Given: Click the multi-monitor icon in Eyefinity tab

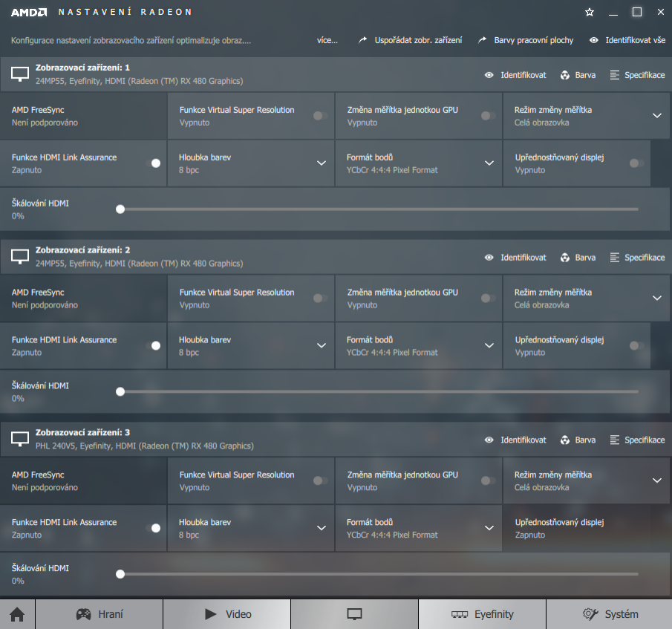Looking at the screenshot, I should [x=460, y=614].
